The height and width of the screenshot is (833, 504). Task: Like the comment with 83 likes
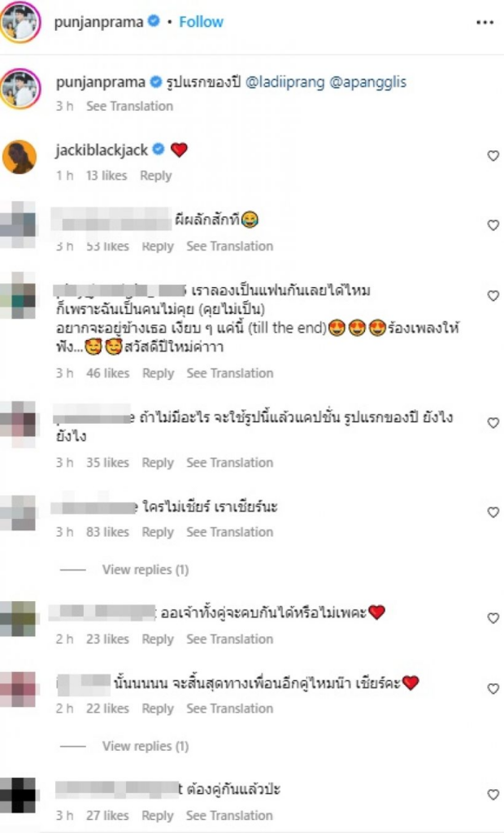(x=493, y=512)
